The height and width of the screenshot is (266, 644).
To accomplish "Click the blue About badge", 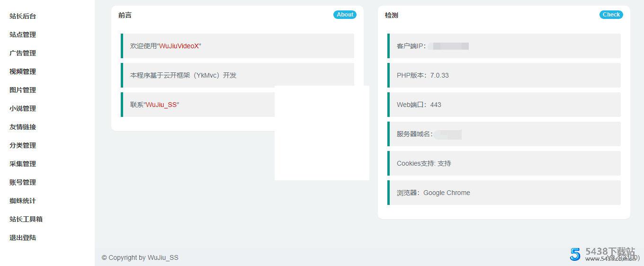I will point(345,15).
